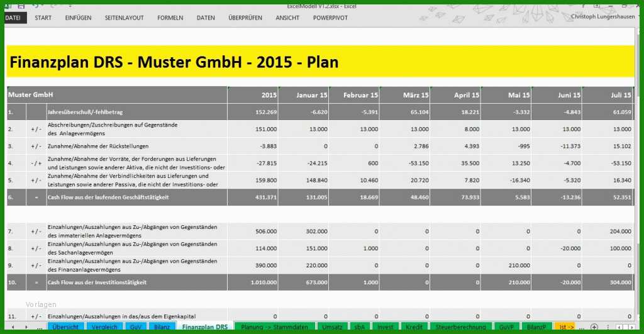The height and width of the screenshot is (334, 644).
Task: Switch to the Steuerberechnung sheet
Action: tap(460, 327)
